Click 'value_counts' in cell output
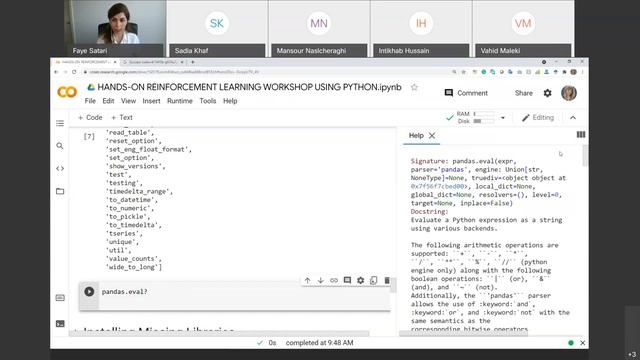This screenshot has height=360, width=640. coord(134,259)
